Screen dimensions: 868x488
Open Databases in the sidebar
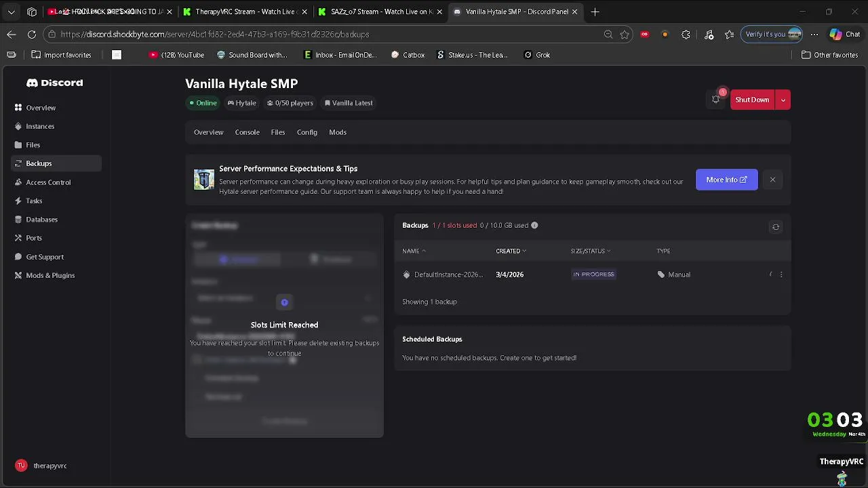click(41, 220)
